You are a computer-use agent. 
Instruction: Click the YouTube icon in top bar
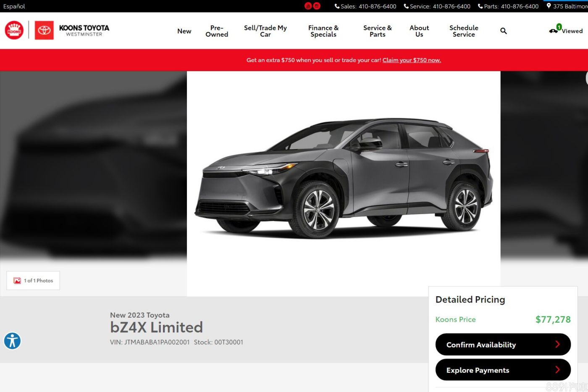[308, 6]
